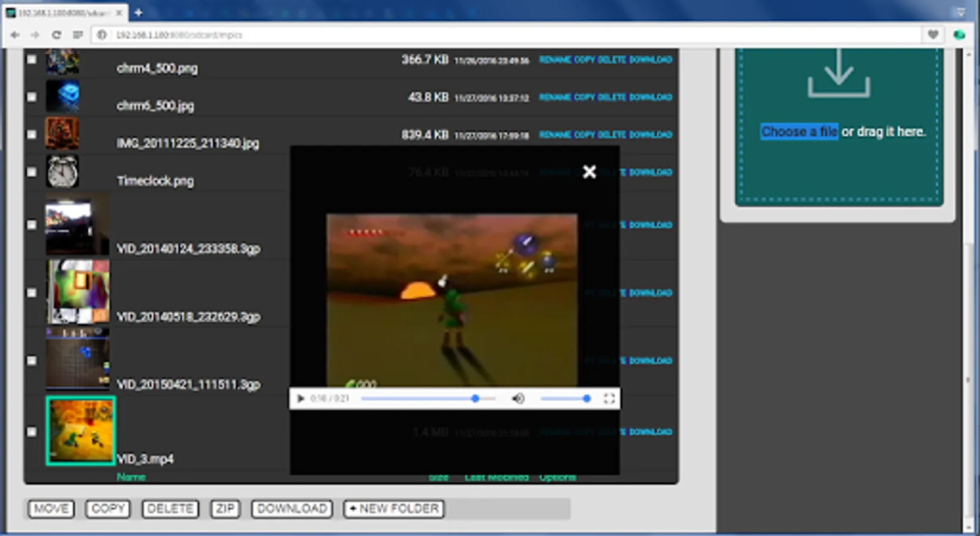Open the green extension icon
The height and width of the screenshot is (536, 980).
[x=959, y=35]
